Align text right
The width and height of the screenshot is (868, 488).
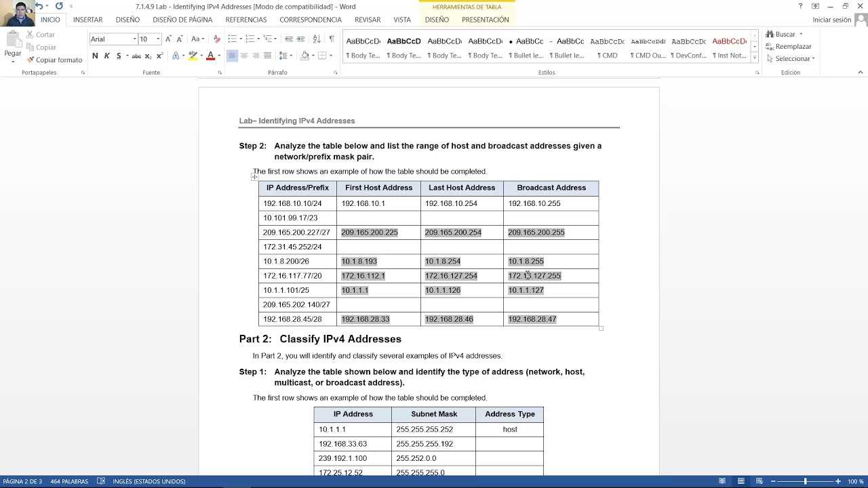(x=256, y=56)
